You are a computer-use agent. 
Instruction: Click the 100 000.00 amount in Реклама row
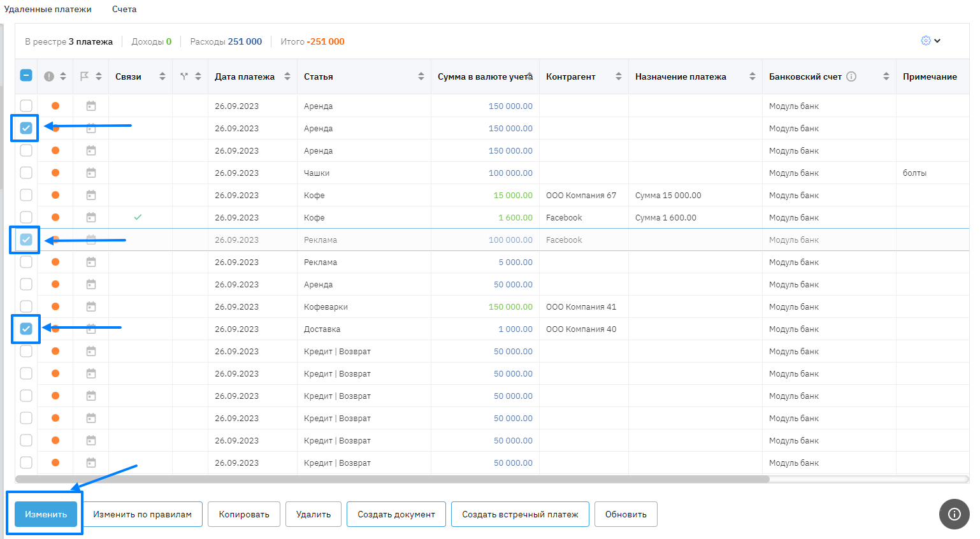[510, 240]
